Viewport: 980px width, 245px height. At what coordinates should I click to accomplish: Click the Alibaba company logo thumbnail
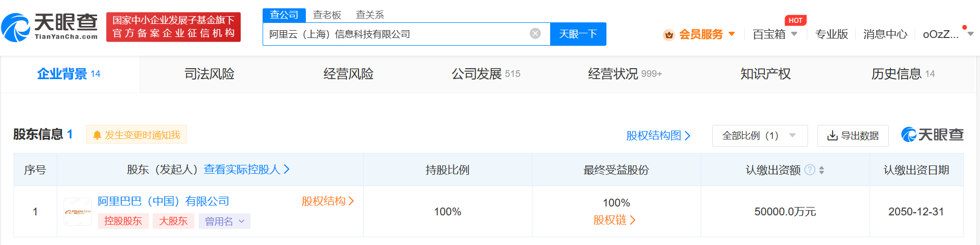point(78,212)
